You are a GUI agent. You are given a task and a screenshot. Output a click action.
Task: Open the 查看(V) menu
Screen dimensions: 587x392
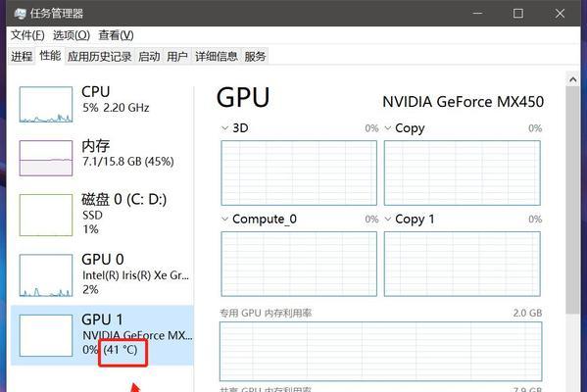click(116, 35)
